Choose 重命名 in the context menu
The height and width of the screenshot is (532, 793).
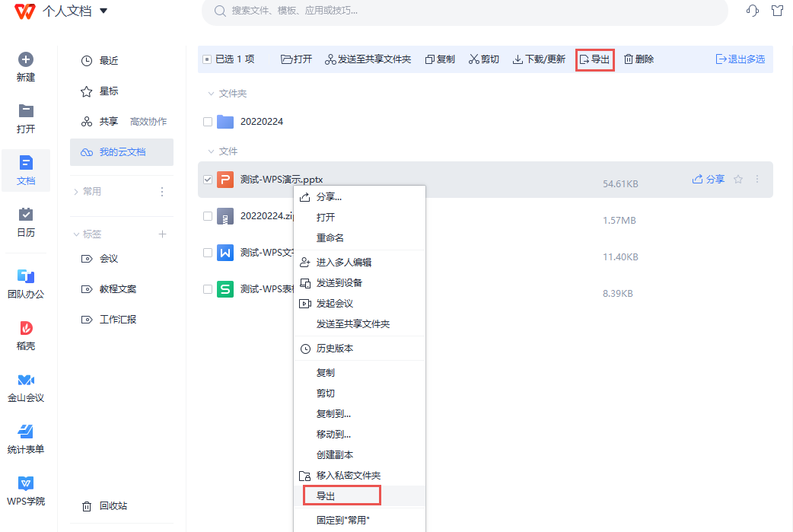pos(359,237)
